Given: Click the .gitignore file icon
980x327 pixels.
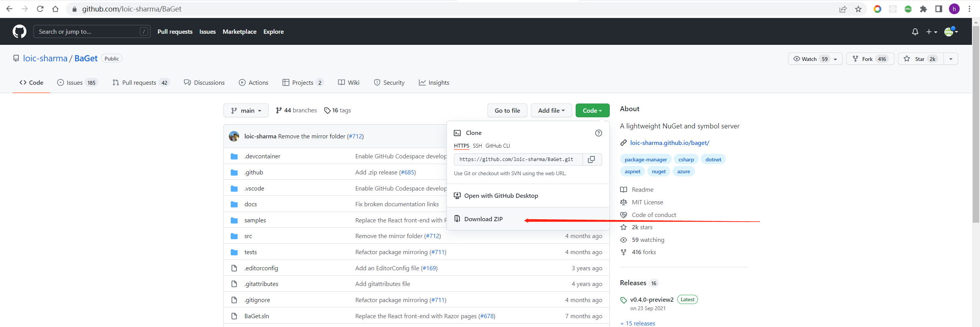Looking at the screenshot, I should pyautogui.click(x=234, y=300).
